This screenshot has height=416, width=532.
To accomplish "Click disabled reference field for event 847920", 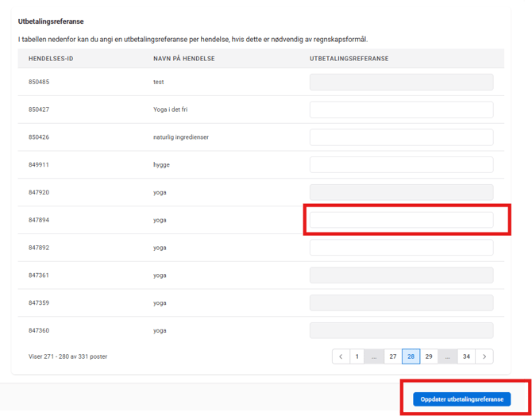I will [x=401, y=192].
